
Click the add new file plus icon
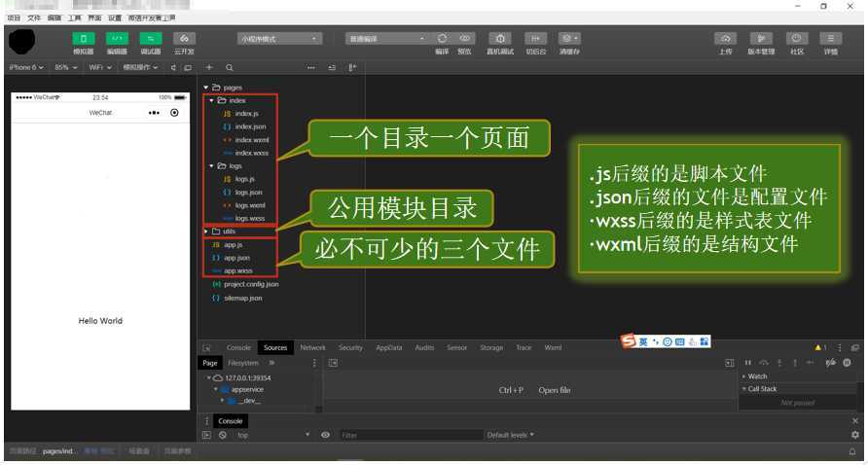tap(209, 67)
